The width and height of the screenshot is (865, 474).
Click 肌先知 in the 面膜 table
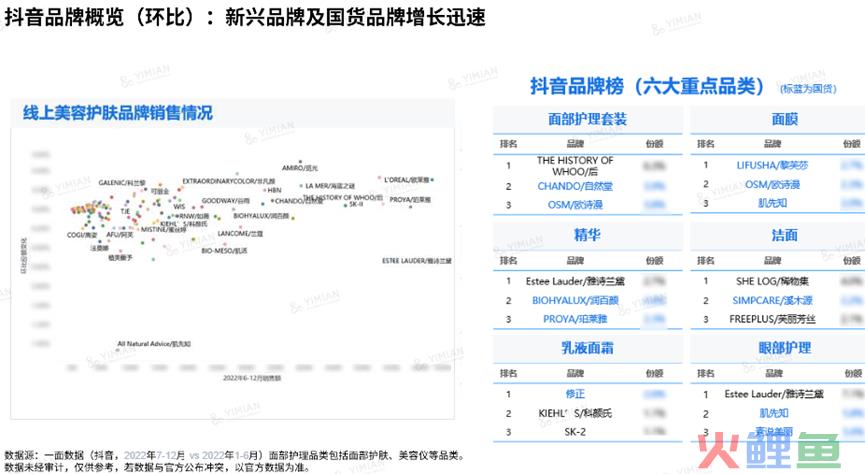pyautogui.click(x=772, y=203)
